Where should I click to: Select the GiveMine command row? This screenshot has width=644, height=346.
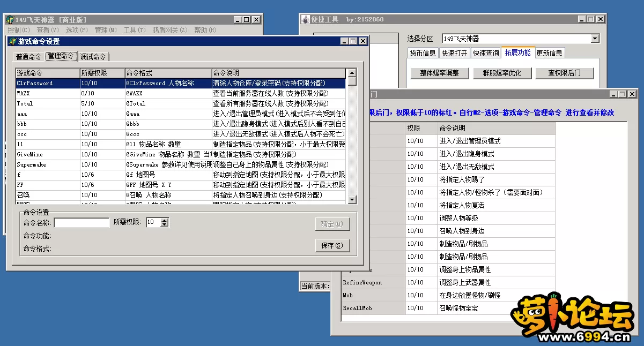(181, 154)
